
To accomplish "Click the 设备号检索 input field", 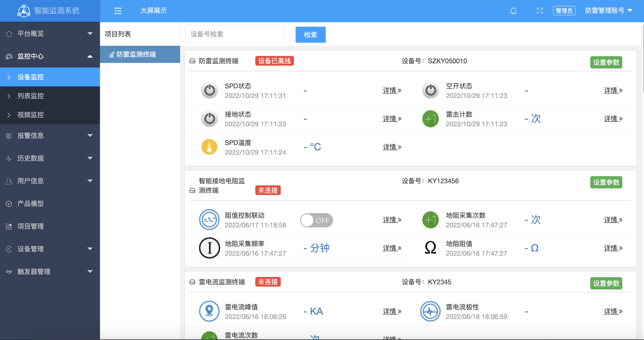I will pyautogui.click(x=234, y=34).
